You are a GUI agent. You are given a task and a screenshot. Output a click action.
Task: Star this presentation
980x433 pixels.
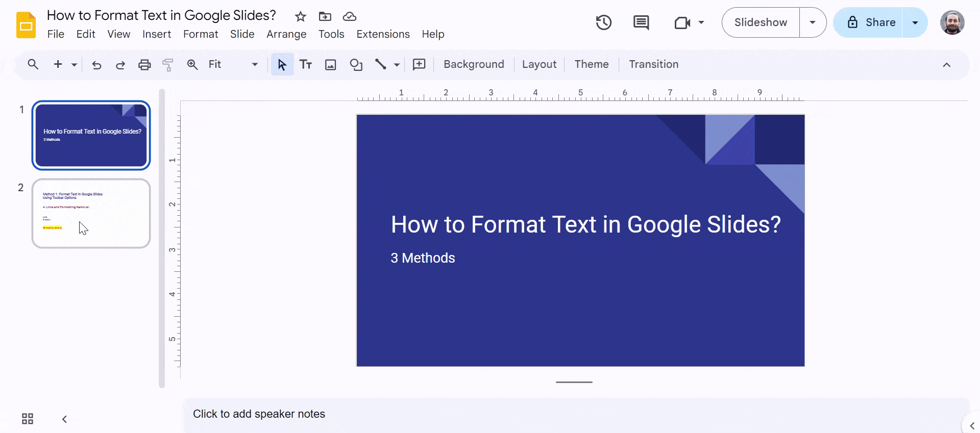[300, 17]
